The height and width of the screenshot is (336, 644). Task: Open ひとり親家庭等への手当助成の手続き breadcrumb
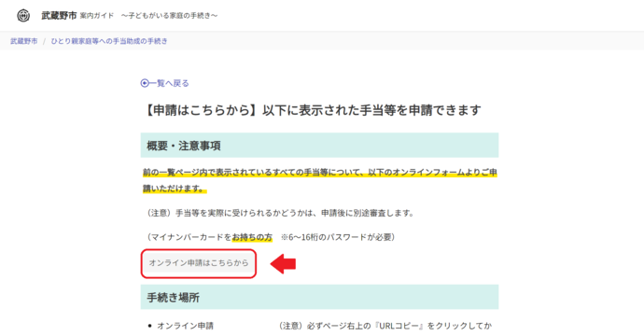[109, 41]
